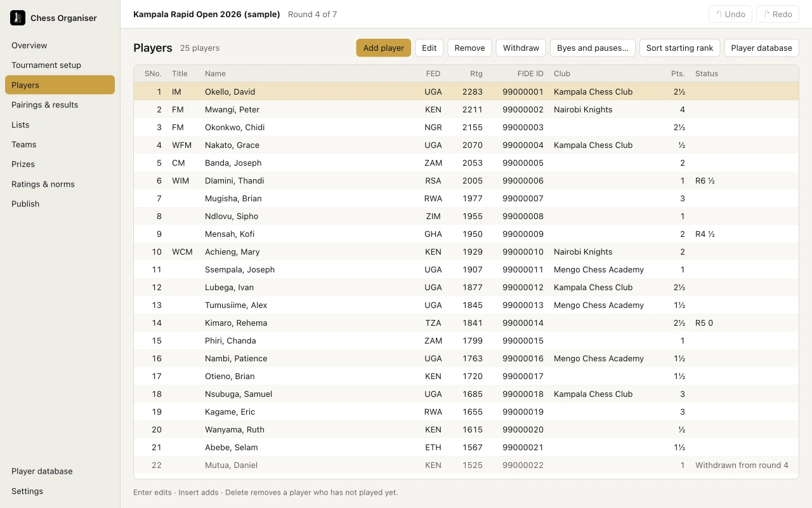Click the Withdraw button
Viewport: 812px width, 508px height.
pyautogui.click(x=521, y=48)
